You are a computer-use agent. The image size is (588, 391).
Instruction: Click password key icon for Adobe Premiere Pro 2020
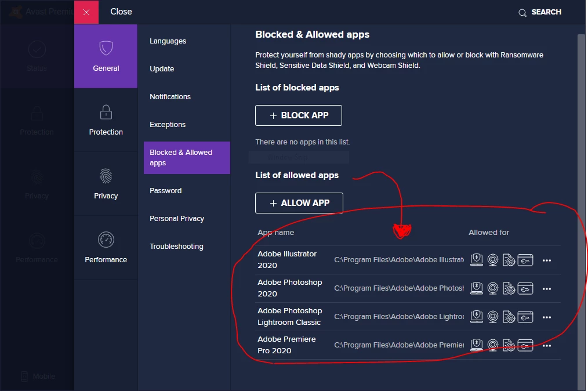click(525, 345)
